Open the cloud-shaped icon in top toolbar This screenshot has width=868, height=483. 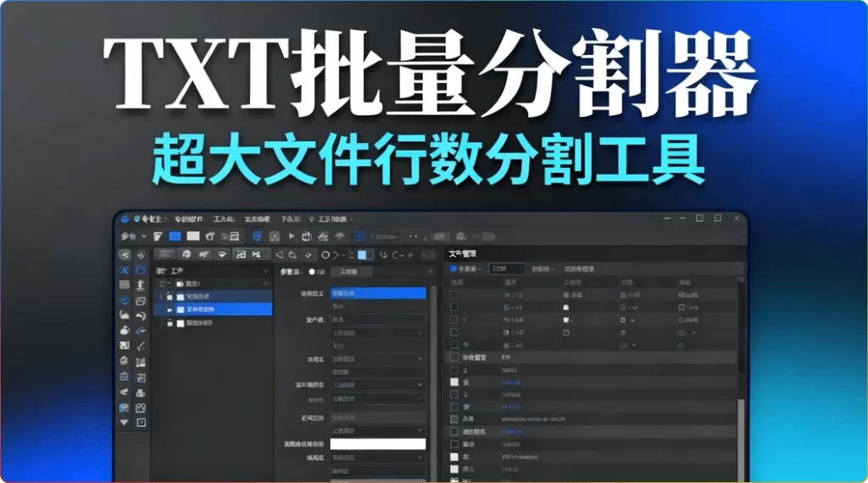click(340, 236)
